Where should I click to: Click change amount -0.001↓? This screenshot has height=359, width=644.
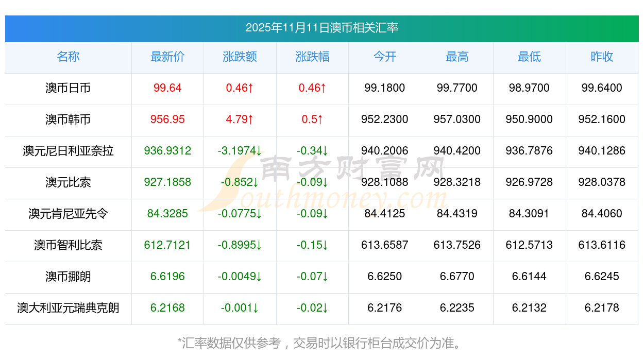click(240, 308)
